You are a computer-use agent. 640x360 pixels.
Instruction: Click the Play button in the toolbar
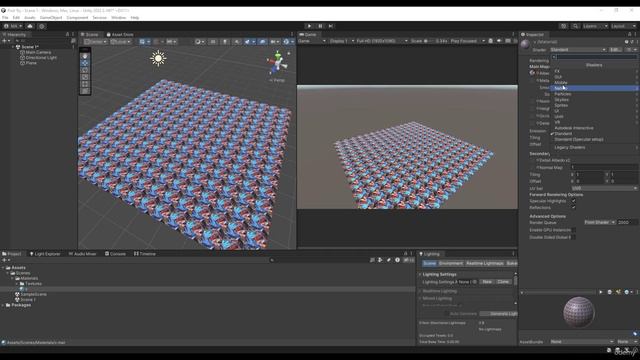309,26
